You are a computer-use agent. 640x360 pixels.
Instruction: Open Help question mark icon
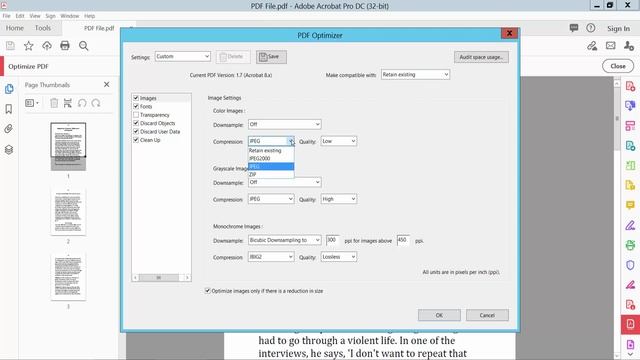click(x=591, y=28)
